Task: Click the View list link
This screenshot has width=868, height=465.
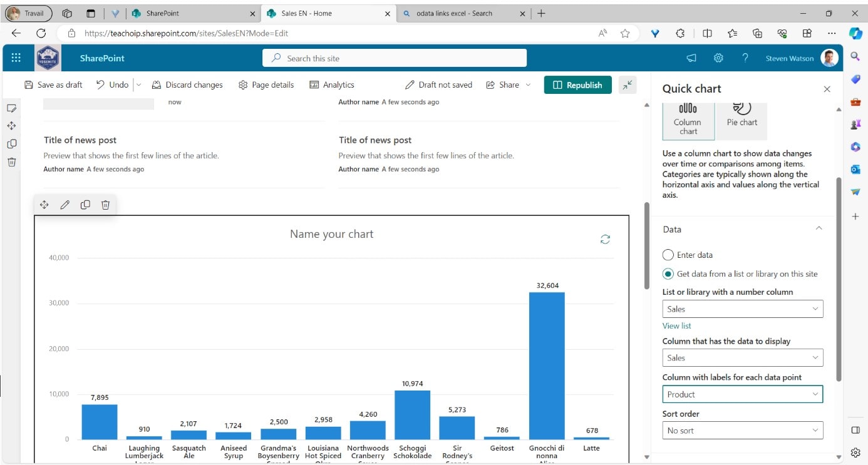Action: click(x=677, y=325)
